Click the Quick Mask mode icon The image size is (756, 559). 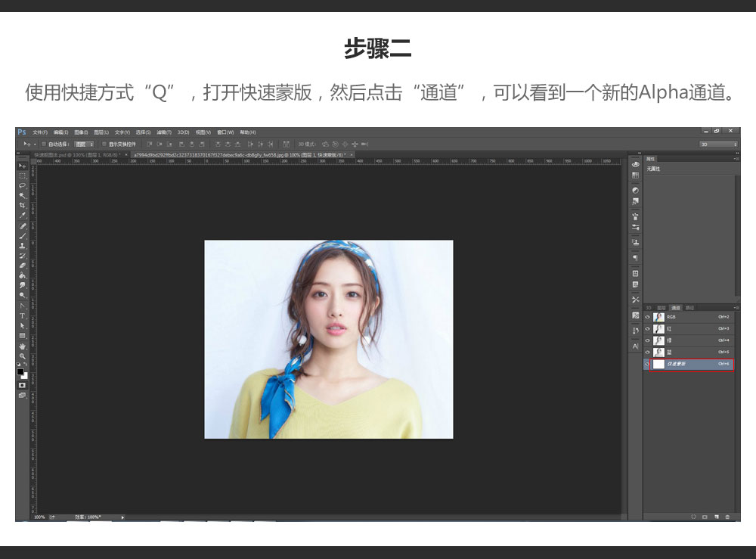tap(23, 385)
